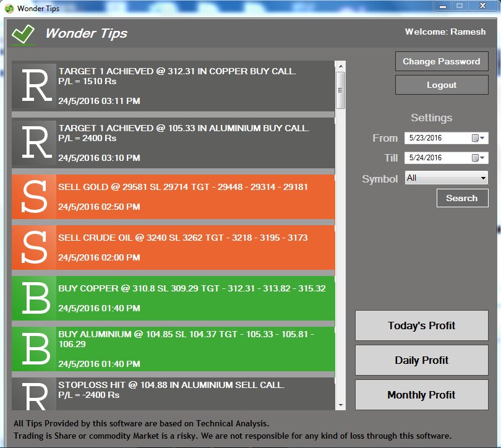501x448 pixels.
Task: Select the Buy Copper @ 310.8 tip text
Action: pos(192,288)
